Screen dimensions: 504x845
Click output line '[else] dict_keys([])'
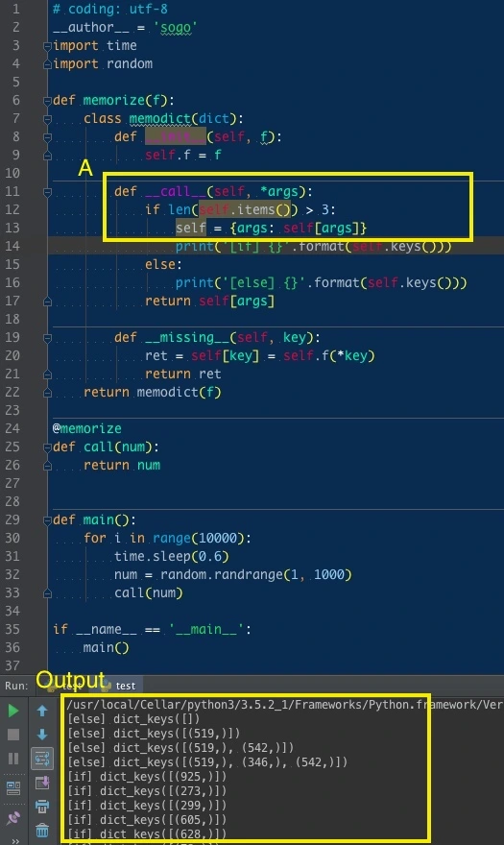(133, 719)
